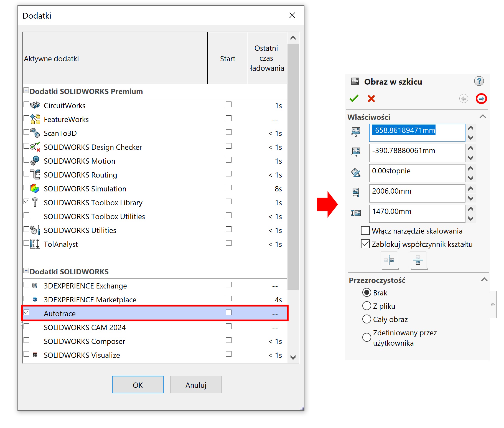This screenshot has height=428, width=504.
Task: Click the ScanTo3D add-in icon
Action: (35, 133)
